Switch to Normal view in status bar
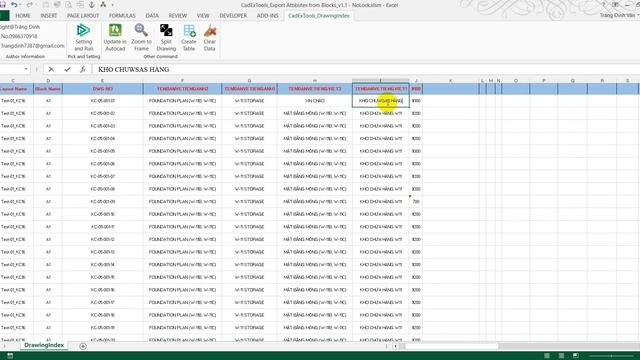 coord(547,356)
